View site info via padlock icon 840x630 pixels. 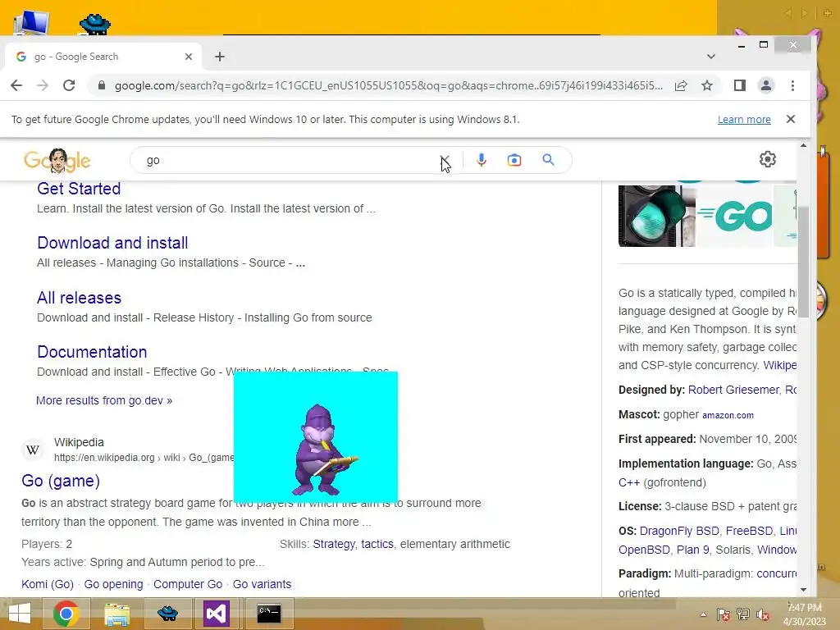101,85
